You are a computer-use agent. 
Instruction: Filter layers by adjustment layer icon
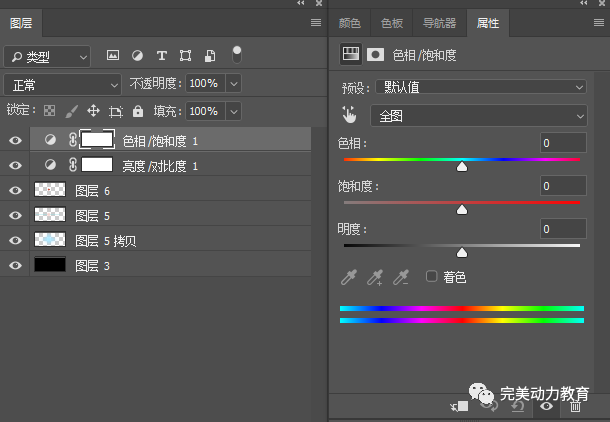pos(137,56)
